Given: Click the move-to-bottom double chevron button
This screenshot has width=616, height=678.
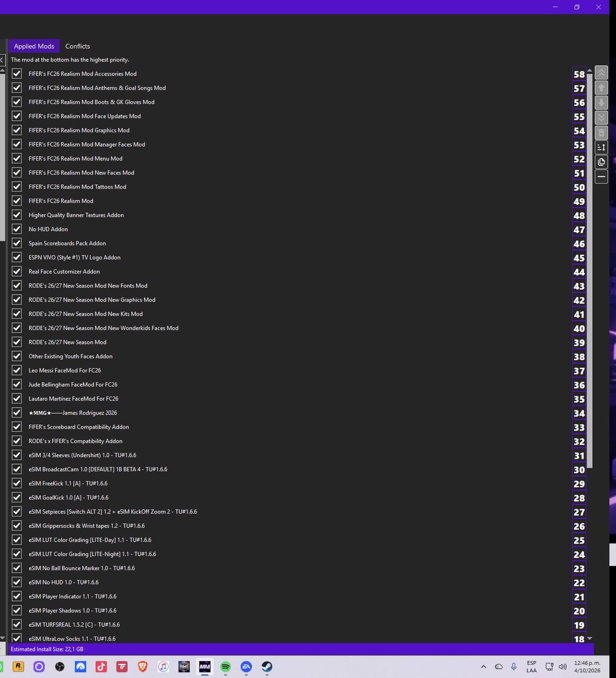Looking at the screenshot, I should click(x=601, y=118).
